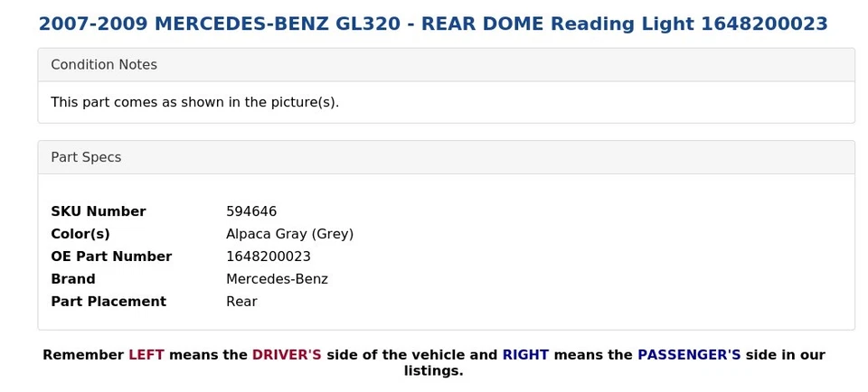The image size is (868, 392).
Task: Click the Color(s) label
Action: [x=80, y=234]
